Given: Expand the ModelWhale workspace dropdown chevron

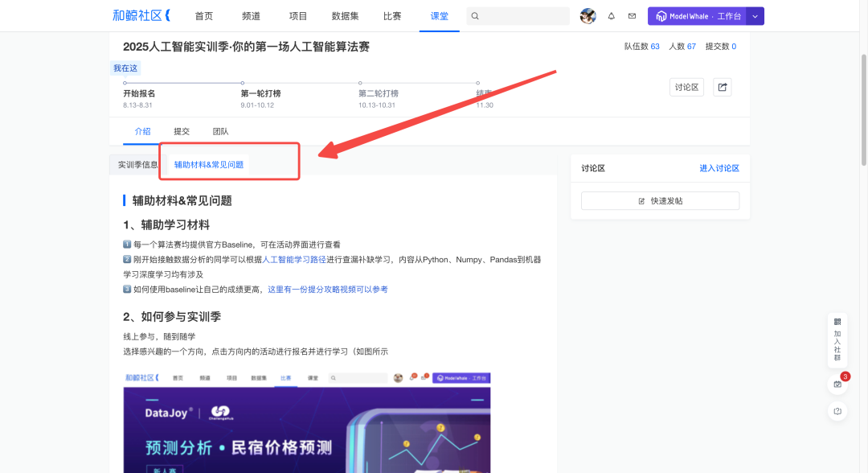Looking at the screenshot, I should coord(755,16).
